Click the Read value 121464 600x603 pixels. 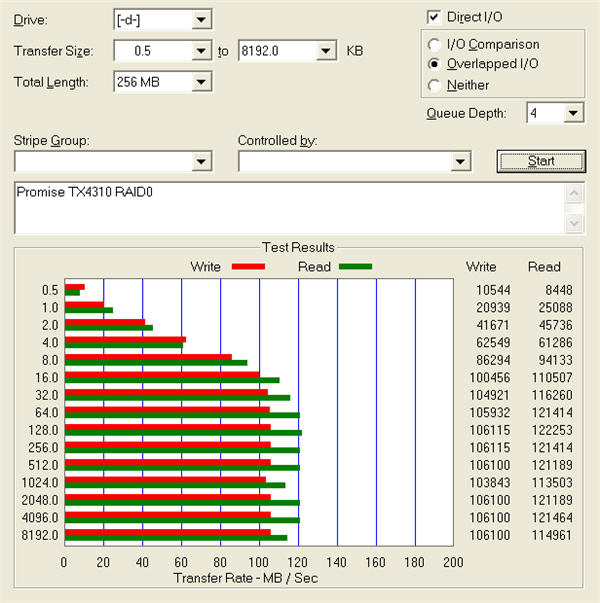click(x=552, y=518)
